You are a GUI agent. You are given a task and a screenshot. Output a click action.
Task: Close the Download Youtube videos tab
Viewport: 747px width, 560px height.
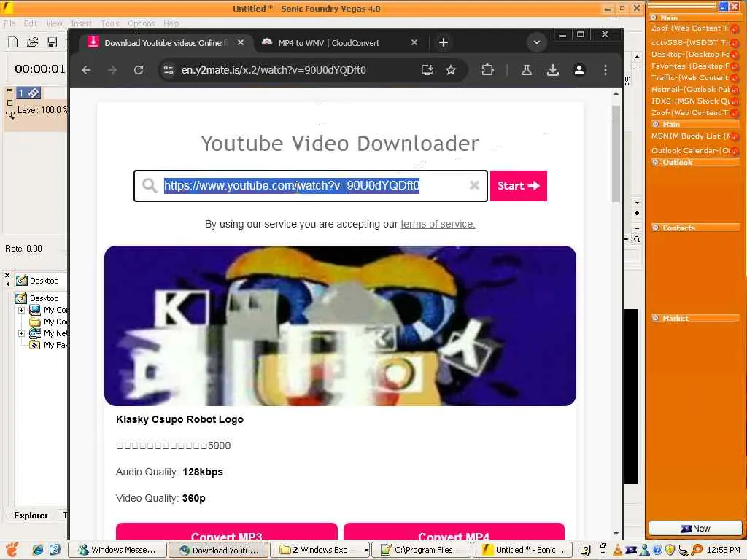(x=241, y=42)
